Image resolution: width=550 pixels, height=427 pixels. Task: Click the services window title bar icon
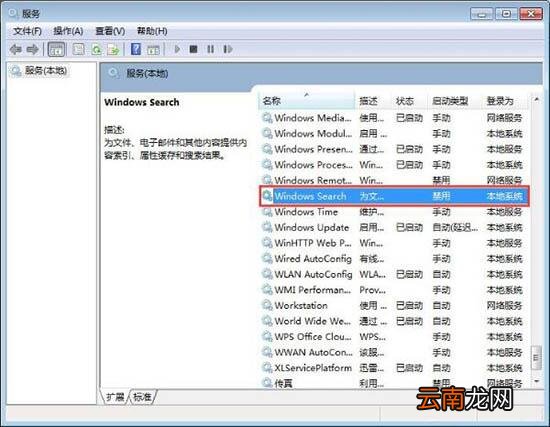tap(13, 13)
